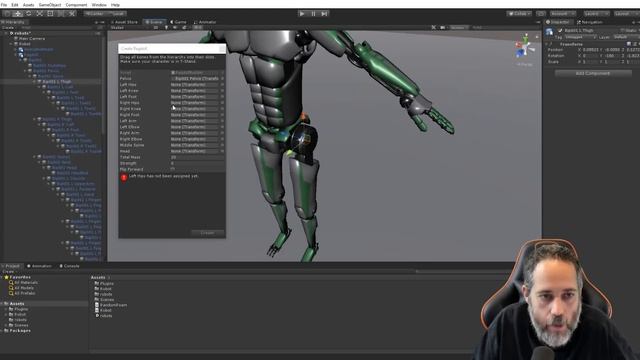Screen dimensions: 640x360
Task: Click the Total Mass value field
Action: (197, 157)
